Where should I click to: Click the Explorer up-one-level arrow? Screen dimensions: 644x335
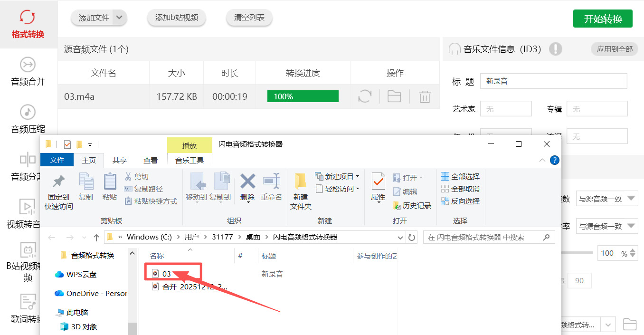pos(96,237)
